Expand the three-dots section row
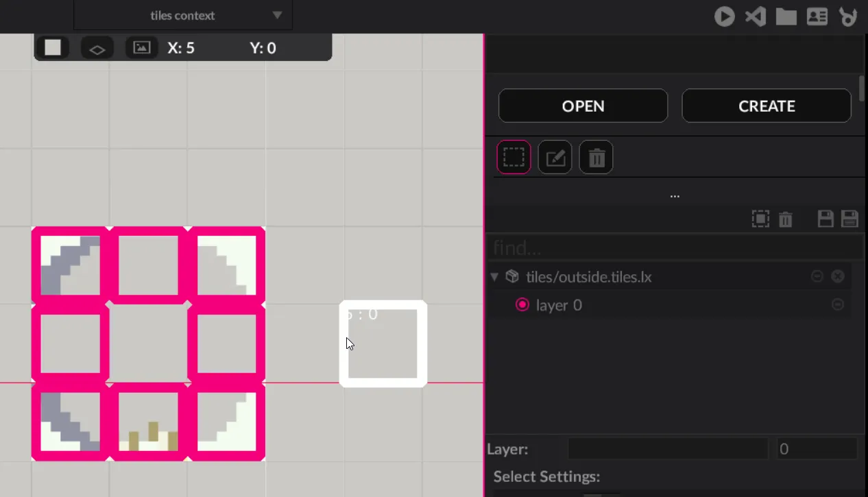Viewport: 868px width, 497px height. [675, 195]
